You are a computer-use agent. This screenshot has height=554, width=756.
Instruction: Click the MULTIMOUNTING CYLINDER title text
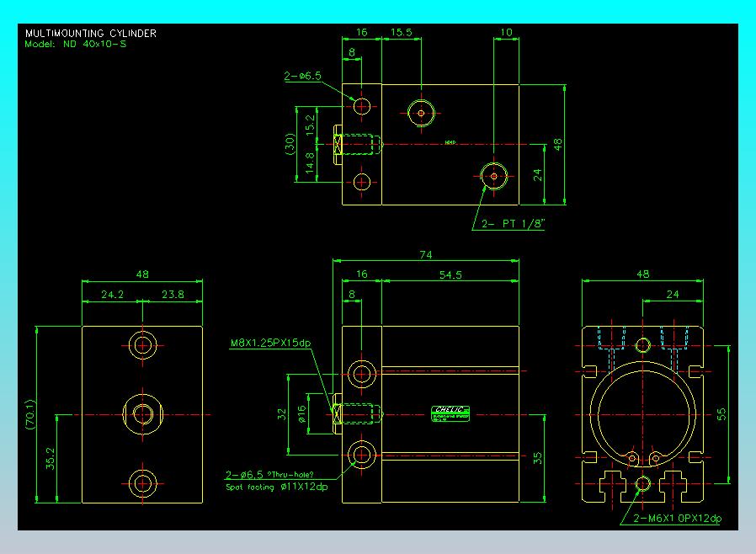tap(91, 34)
